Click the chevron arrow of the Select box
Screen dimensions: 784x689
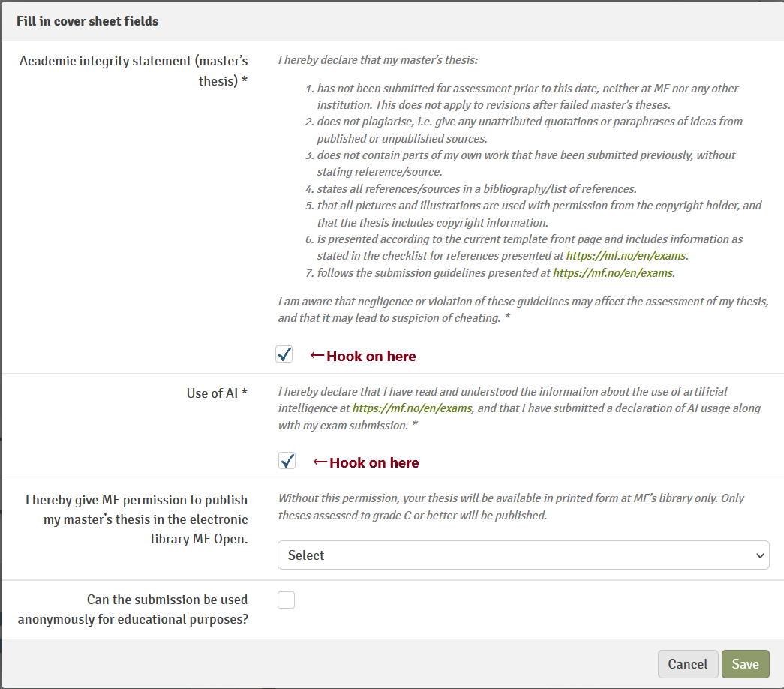coord(761,556)
